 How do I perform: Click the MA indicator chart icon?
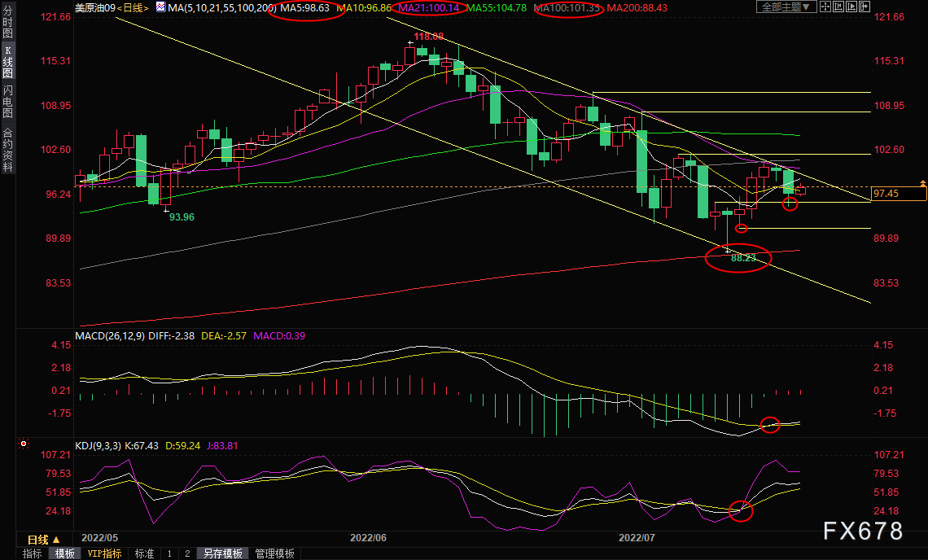click(x=161, y=7)
